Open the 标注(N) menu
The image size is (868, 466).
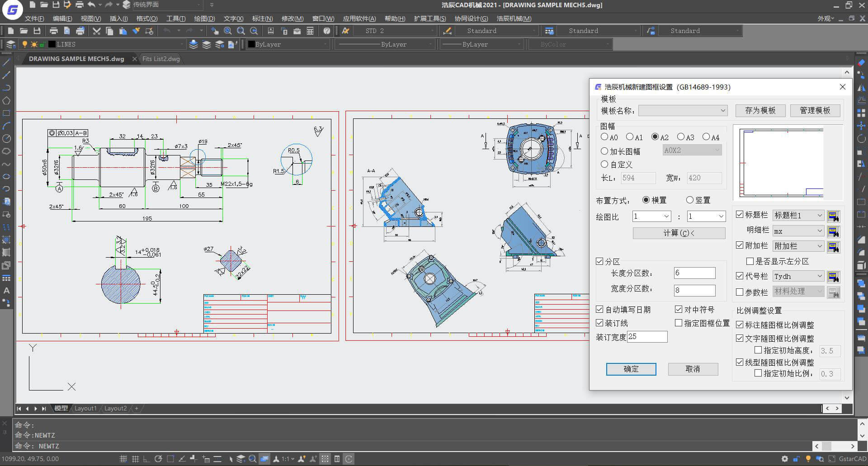click(262, 19)
